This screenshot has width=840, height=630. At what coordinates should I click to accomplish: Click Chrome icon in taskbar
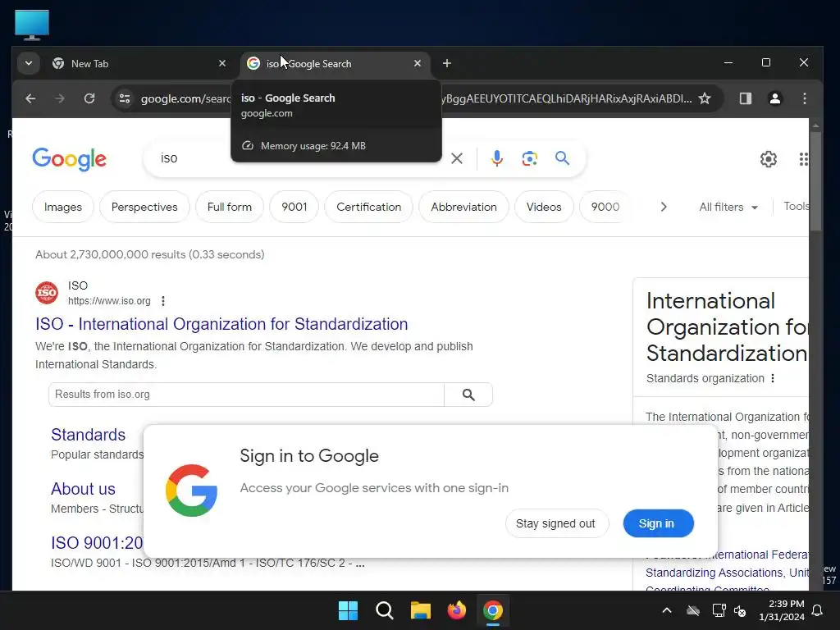493,610
